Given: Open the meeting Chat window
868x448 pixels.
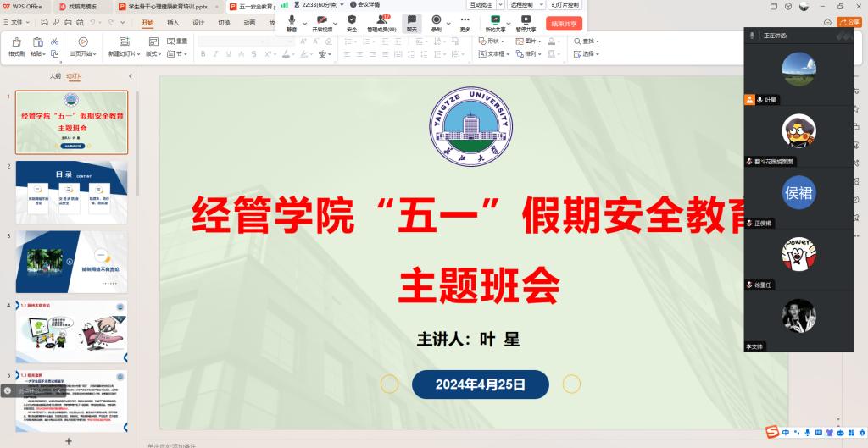Looking at the screenshot, I should (x=411, y=20).
